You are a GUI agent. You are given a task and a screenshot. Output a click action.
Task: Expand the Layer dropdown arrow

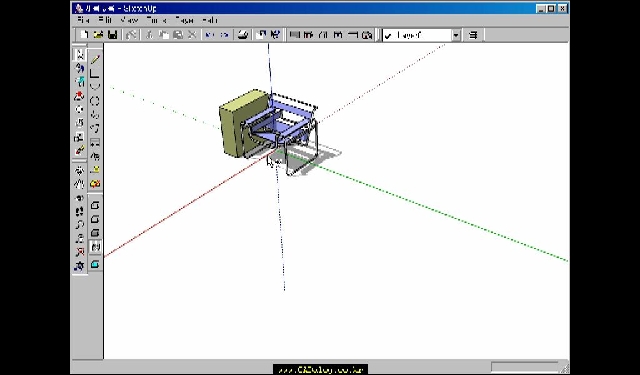[456, 36]
